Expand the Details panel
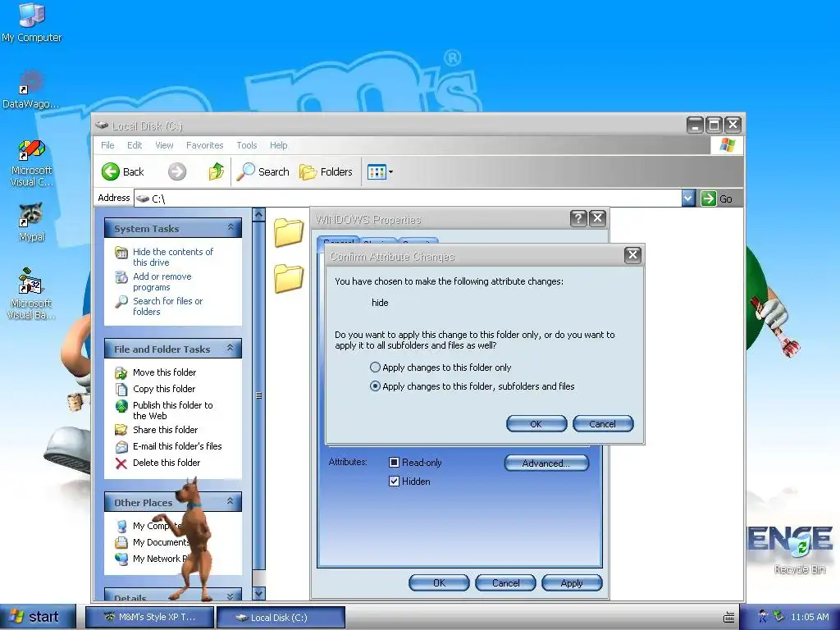The height and width of the screenshot is (630, 840). (231, 596)
